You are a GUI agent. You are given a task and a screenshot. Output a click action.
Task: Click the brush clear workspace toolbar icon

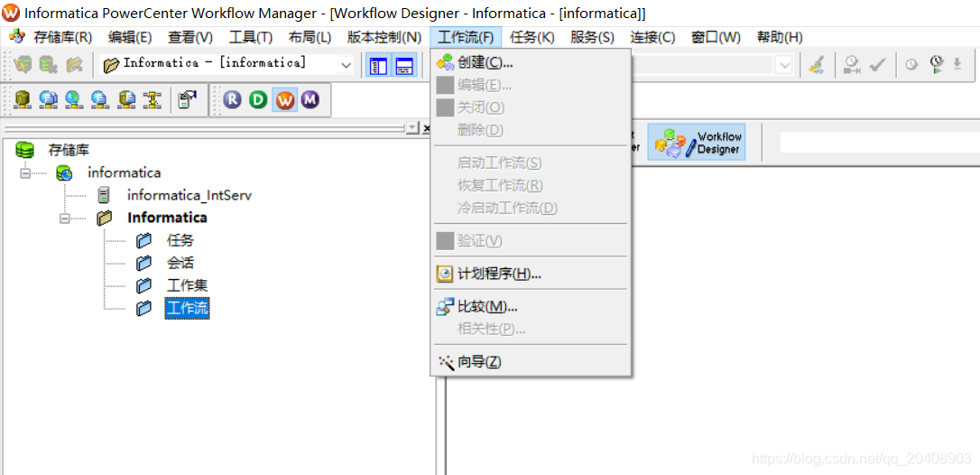tap(815, 64)
